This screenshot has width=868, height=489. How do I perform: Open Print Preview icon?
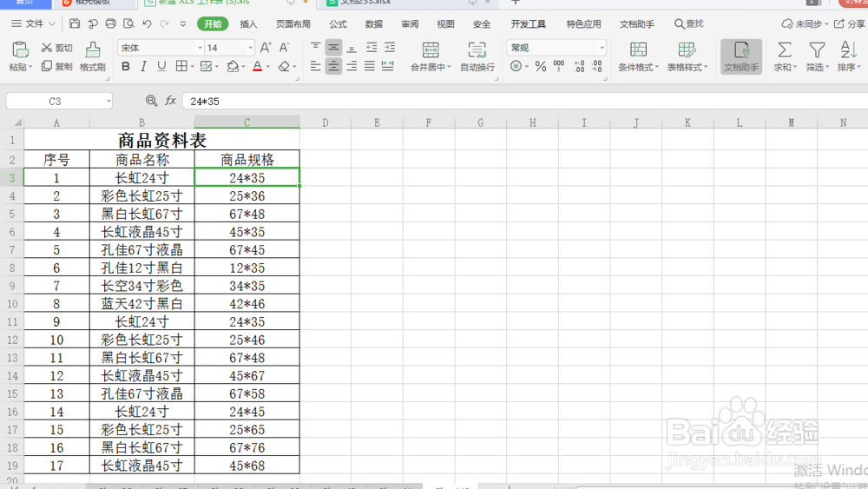pyautogui.click(x=129, y=23)
